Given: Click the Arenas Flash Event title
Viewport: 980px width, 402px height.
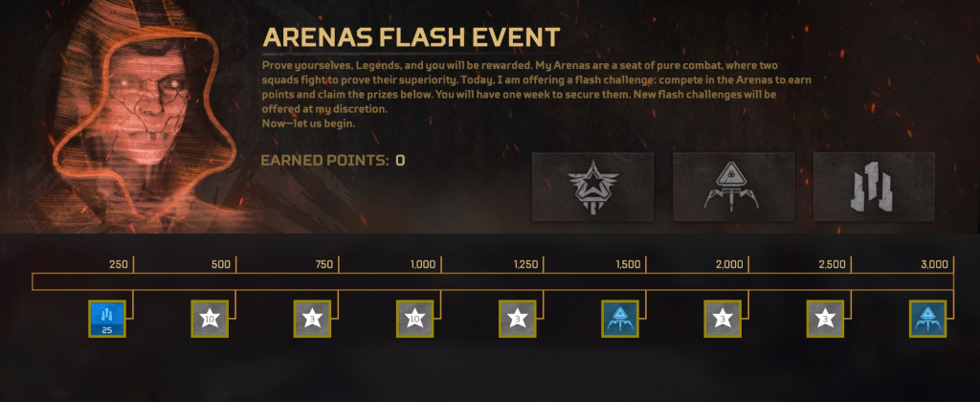Looking at the screenshot, I should point(411,38).
